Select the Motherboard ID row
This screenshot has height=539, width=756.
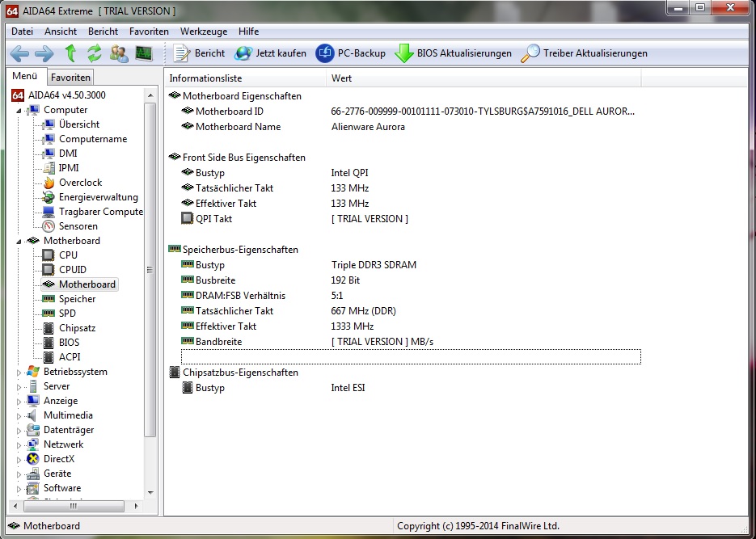411,112
